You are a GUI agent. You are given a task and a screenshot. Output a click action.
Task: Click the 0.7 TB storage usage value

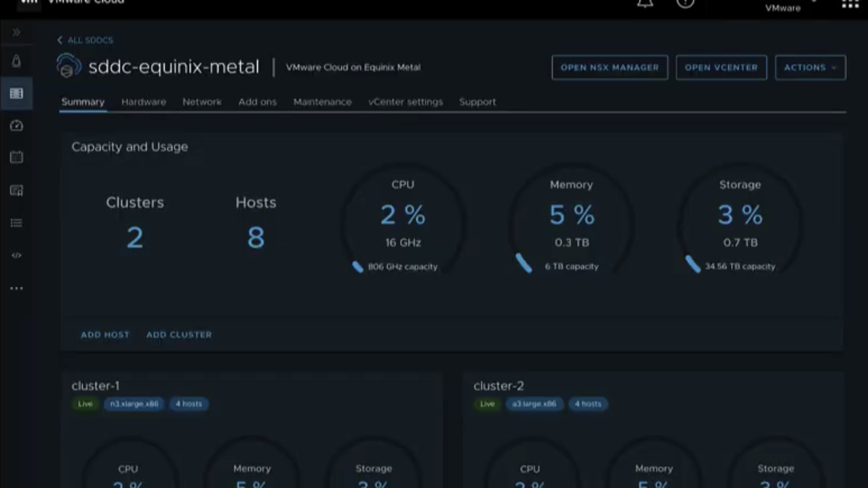click(x=740, y=242)
